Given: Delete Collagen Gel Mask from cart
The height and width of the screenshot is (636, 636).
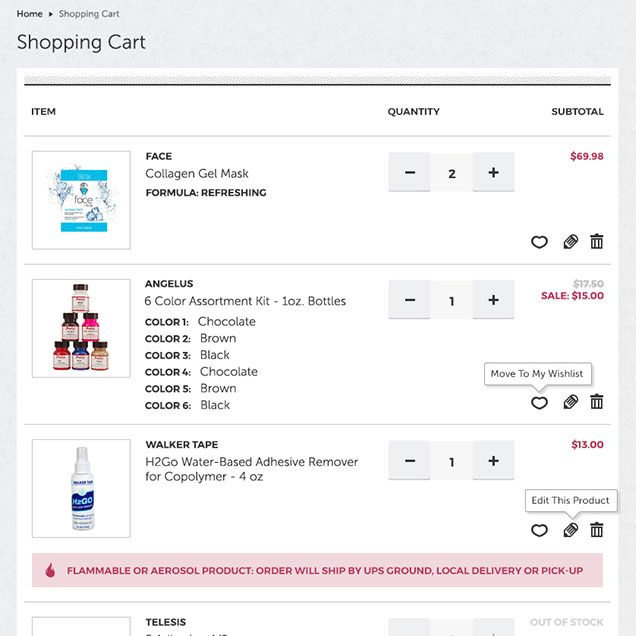Looking at the screenshot, I should (597, 242).
